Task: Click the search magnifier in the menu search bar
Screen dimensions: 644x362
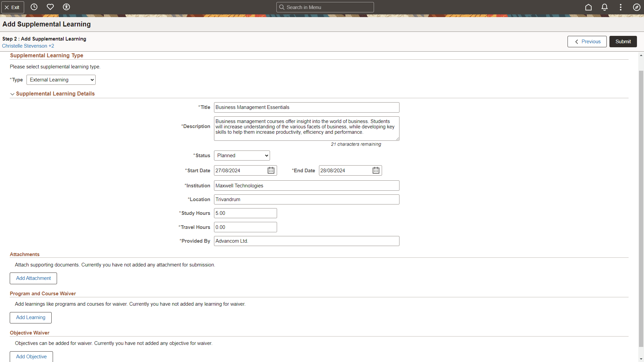Action: coord(282,7)
